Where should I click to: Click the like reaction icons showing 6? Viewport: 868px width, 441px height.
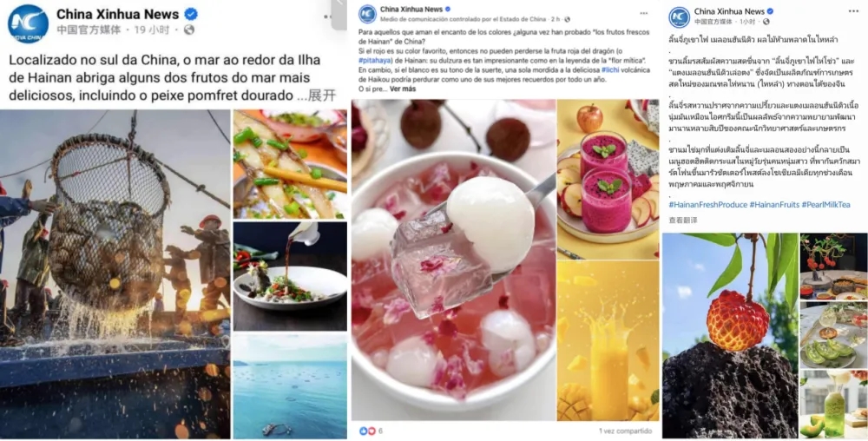(x=367, y=431)
